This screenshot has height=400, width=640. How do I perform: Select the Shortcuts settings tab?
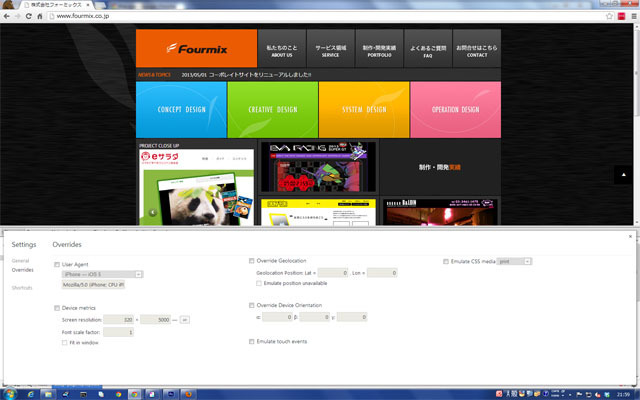click(22, 287)
